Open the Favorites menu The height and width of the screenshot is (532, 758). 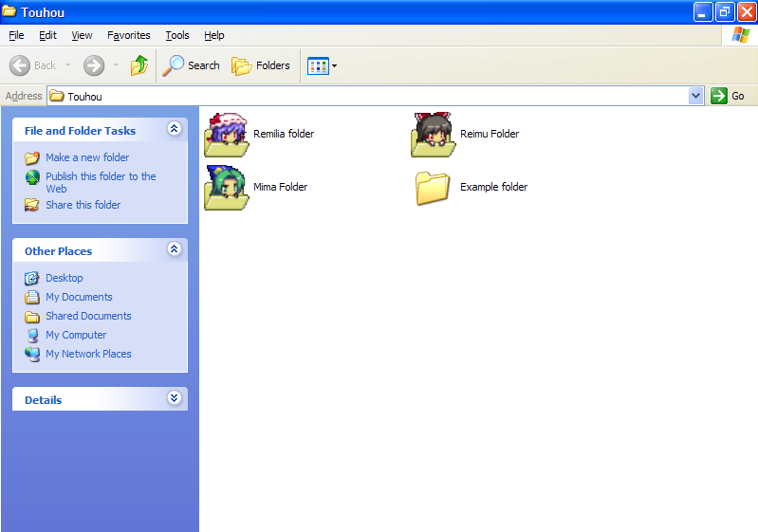pyautogui.click(x=129, y=35)
